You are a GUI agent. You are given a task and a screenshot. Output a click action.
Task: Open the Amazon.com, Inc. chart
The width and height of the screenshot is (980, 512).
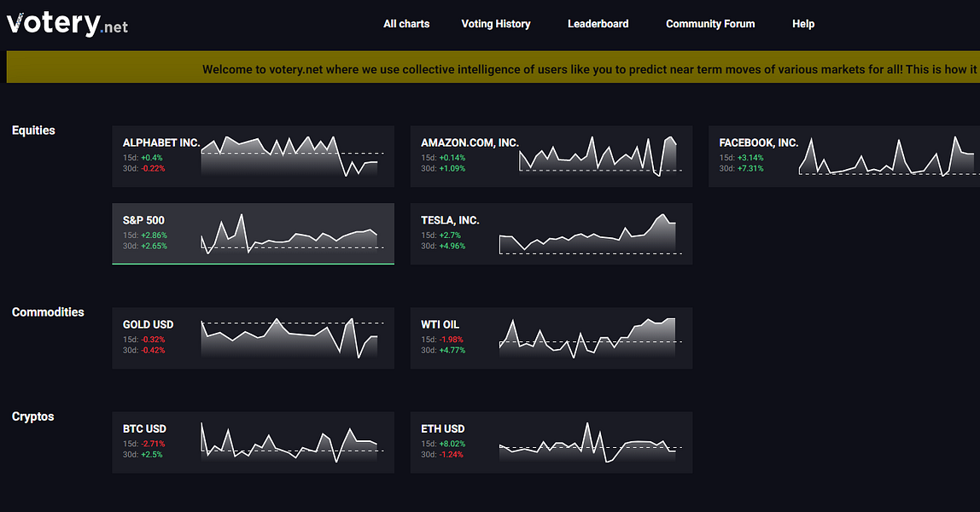coord(551,156)
